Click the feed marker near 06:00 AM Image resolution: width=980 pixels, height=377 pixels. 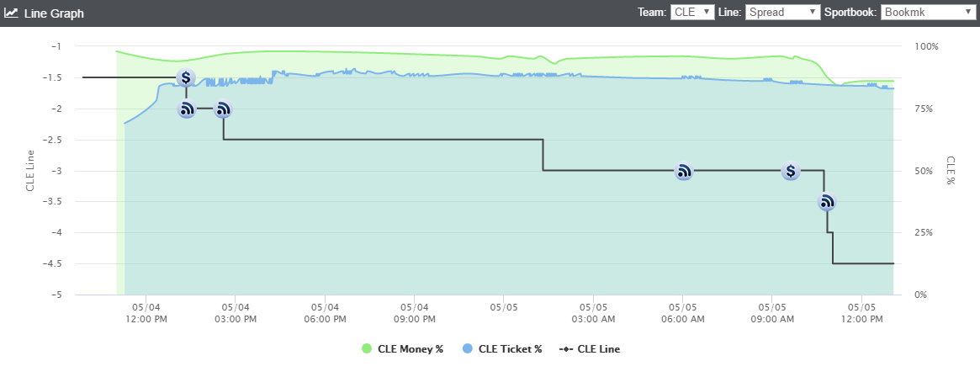click(x=685, y=171)
